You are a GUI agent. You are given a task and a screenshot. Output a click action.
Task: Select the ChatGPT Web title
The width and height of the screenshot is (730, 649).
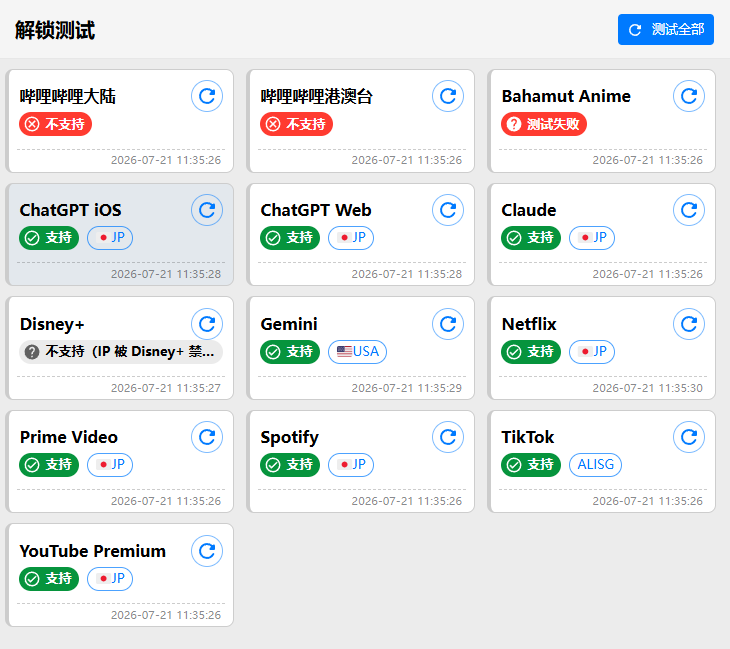pyautogui.click(x=316, y=210)
